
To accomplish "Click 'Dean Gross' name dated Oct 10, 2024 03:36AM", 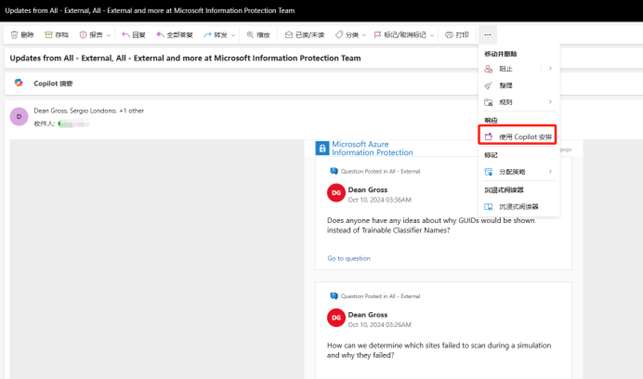I will click(x=368, y=190).
